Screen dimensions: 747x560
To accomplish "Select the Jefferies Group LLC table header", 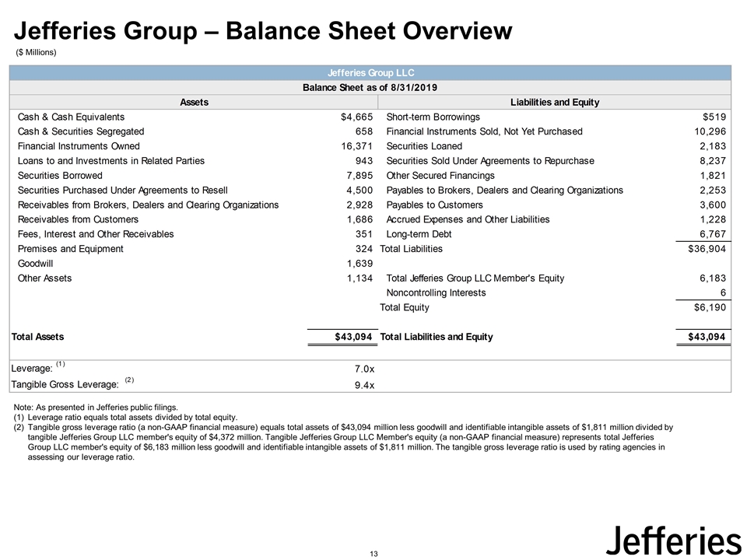I will [x=371, y=72].
